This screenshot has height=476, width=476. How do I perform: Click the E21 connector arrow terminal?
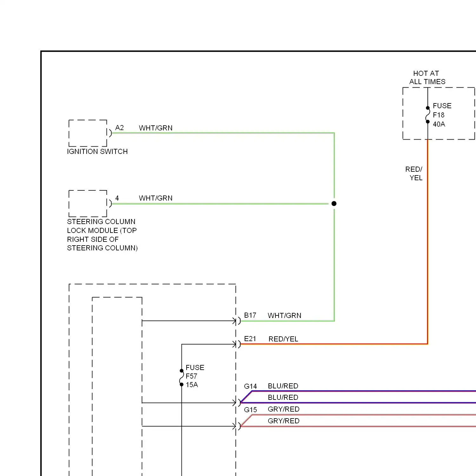pos(237,344)
